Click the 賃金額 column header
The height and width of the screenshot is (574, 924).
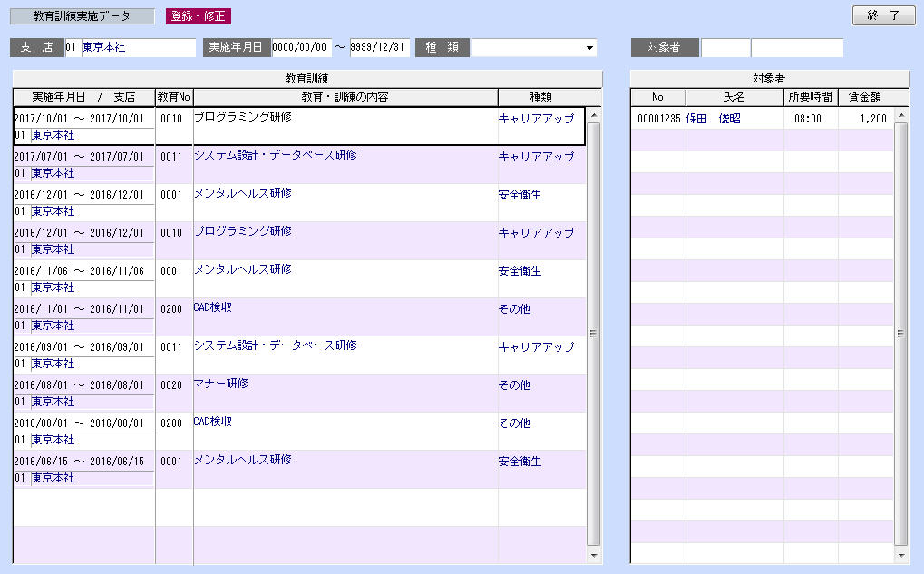click(x=865, y=97)
